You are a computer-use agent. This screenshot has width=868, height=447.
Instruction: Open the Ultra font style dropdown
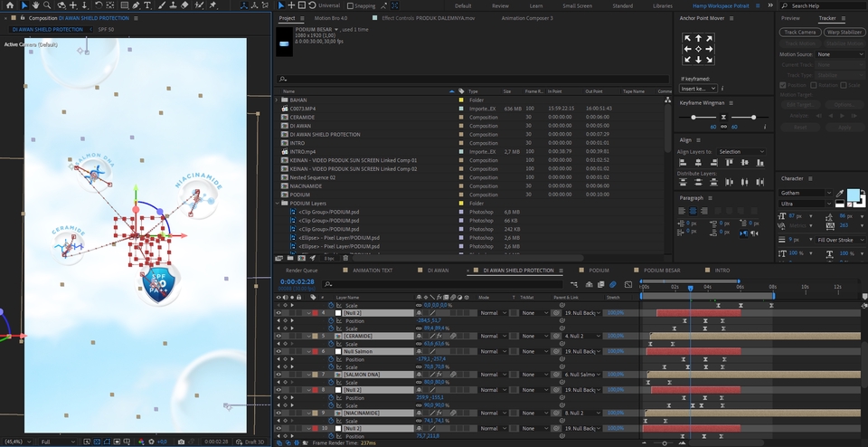click(x=806, y=204)
